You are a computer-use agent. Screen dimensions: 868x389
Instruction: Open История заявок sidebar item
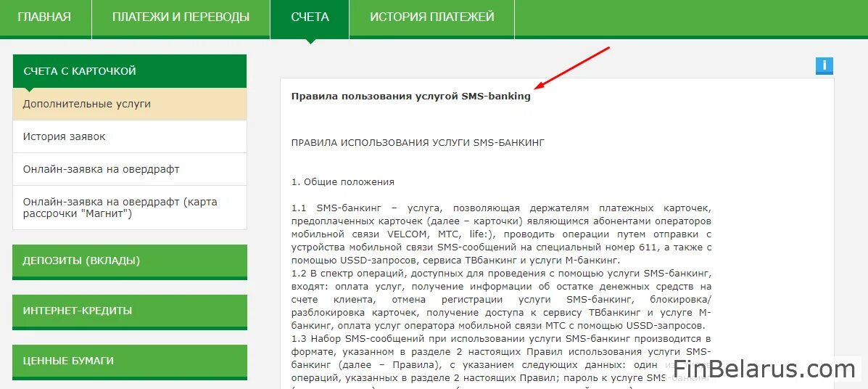click(x=130, y=136)
